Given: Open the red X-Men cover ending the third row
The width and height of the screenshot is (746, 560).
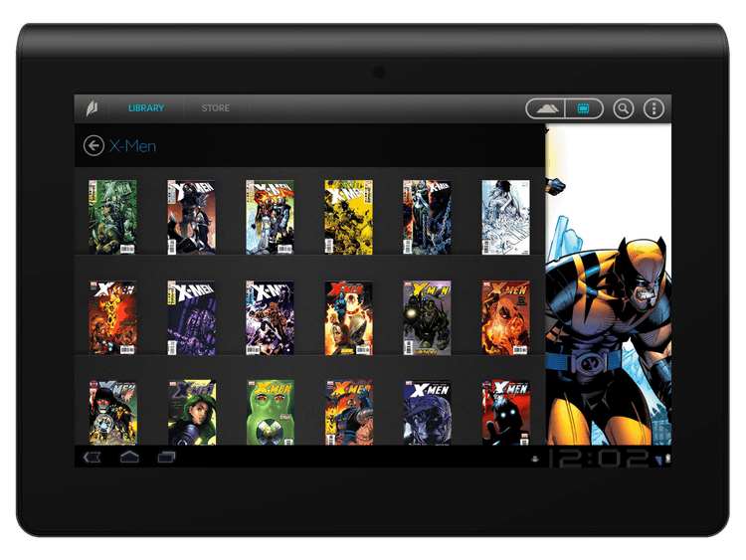Looking at the screenshot, I should pyautogui.click(x=505, y=413).
